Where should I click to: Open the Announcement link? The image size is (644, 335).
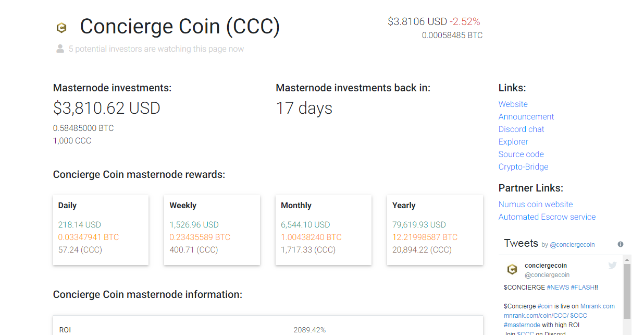pyautogui.click(x=526, y=117)
